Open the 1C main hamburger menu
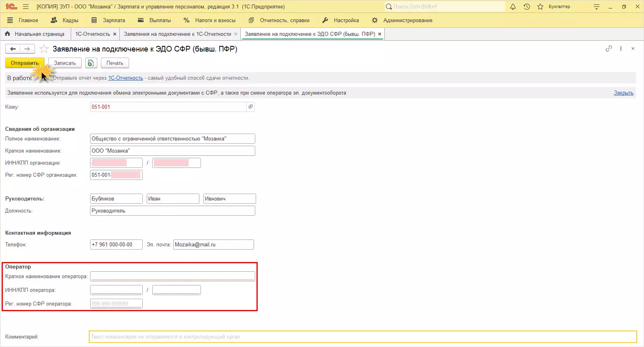644x347 pixels. pos(26,7)
